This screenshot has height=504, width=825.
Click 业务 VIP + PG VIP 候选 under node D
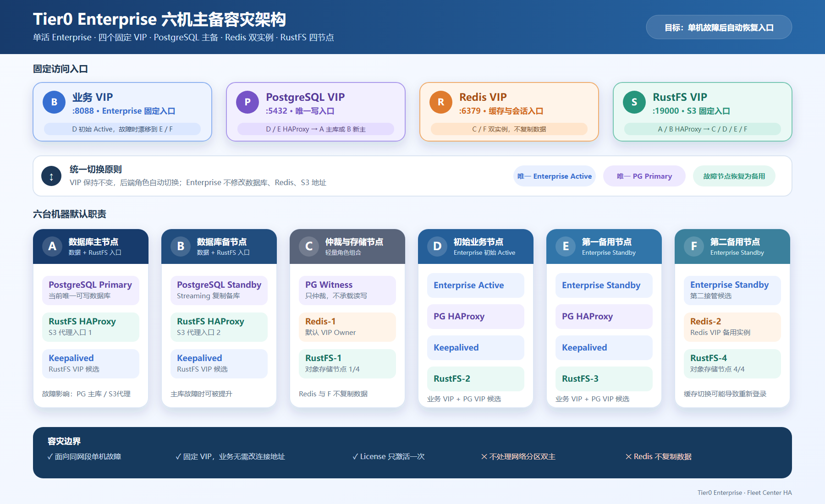pos(464,399)
